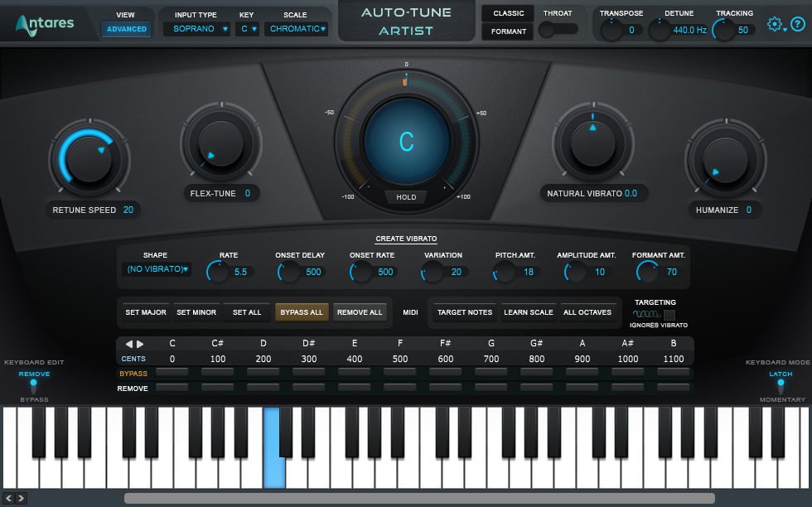Expand the Scale Chromatic dropdown

(297, 29)
